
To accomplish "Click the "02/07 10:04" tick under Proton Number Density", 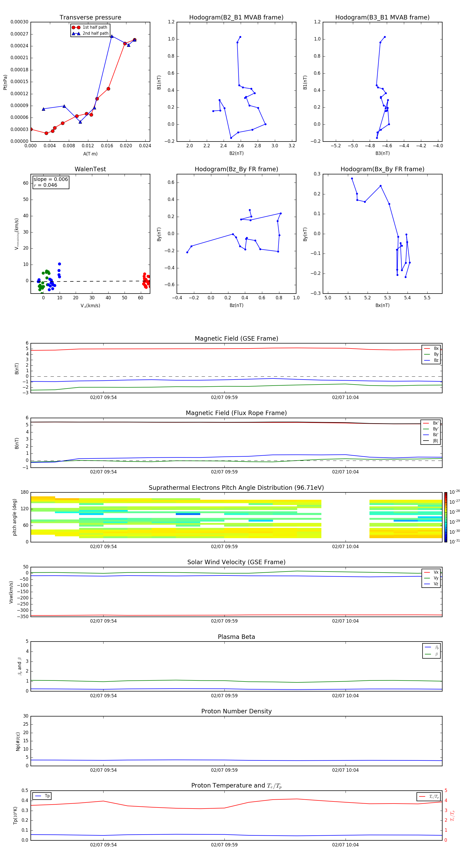I will coord(345,770).
